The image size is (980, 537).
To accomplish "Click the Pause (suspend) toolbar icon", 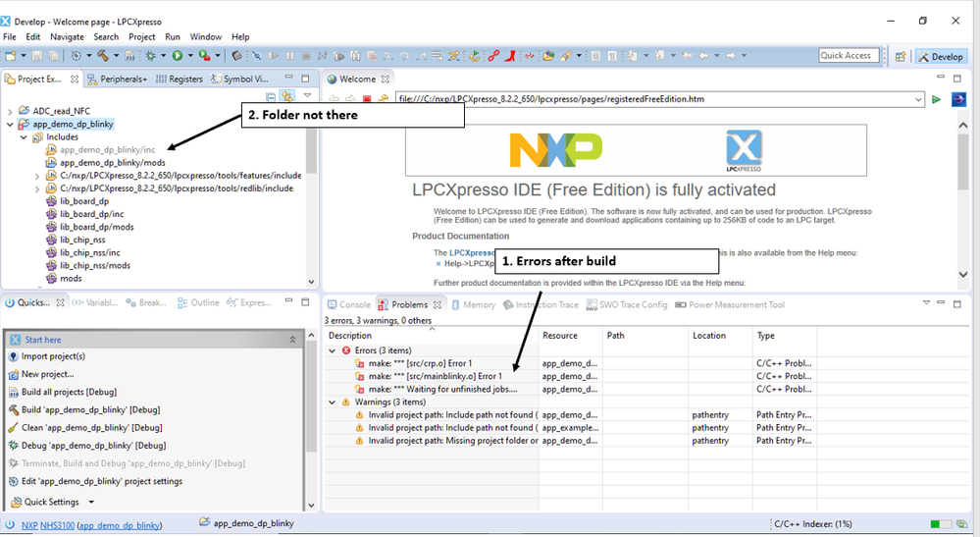I will click(290, 56).
